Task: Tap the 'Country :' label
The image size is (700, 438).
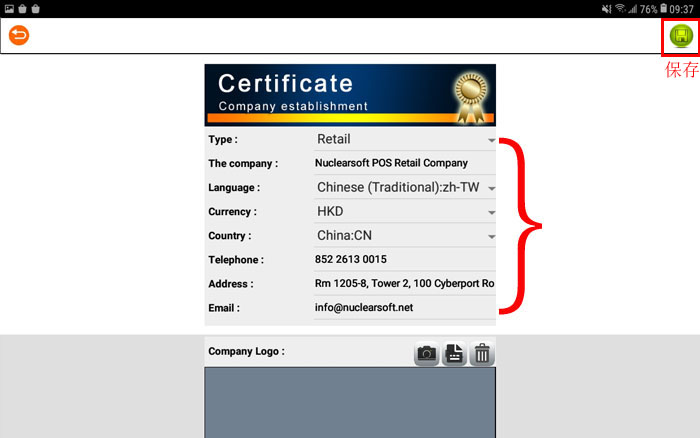Action: click(x=229, y=236)
